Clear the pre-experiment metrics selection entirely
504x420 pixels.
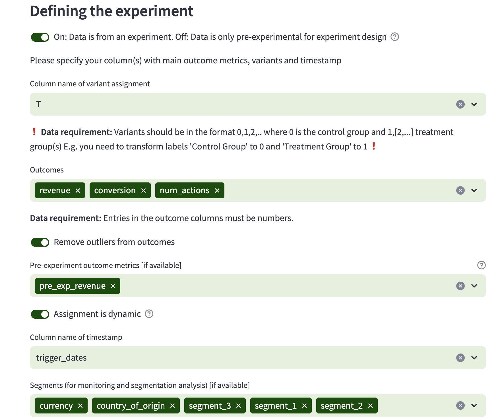click(x=460, y=286)
